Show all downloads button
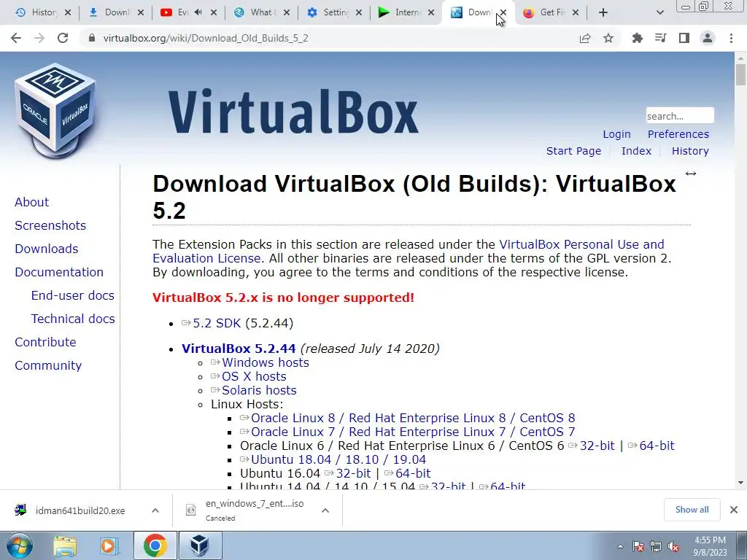This screenshot has width=747, height=560. (x=692, y=510)
